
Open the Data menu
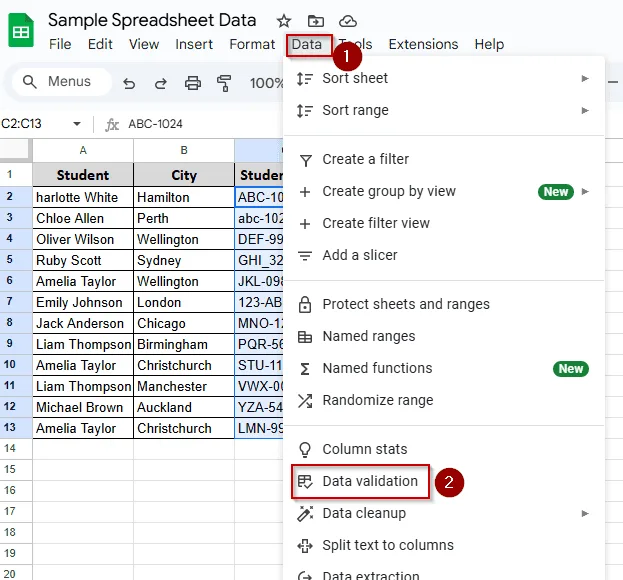[x=307, y=44]
